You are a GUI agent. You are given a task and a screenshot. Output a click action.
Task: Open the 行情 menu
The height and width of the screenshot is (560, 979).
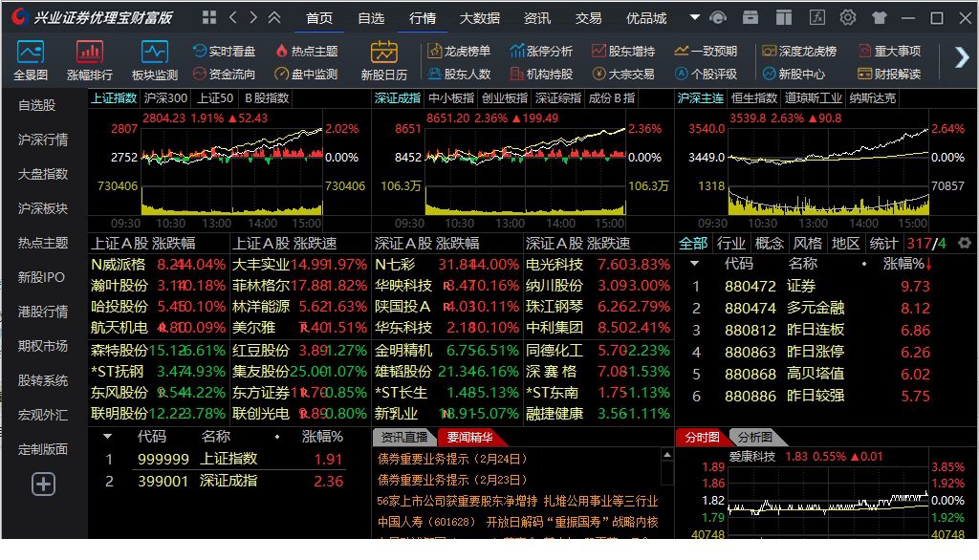(422, 18)
